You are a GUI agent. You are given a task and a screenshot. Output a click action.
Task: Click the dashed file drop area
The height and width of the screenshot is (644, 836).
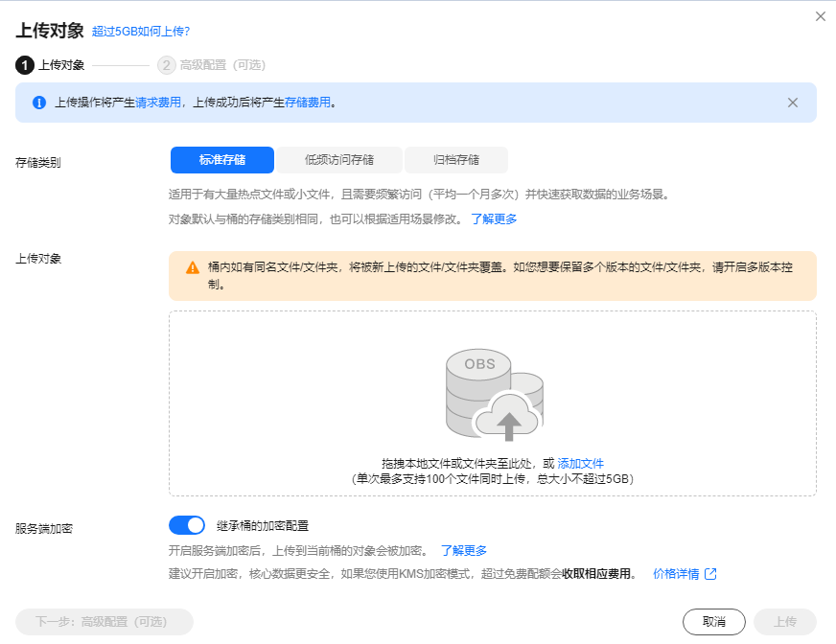(493, 403)
